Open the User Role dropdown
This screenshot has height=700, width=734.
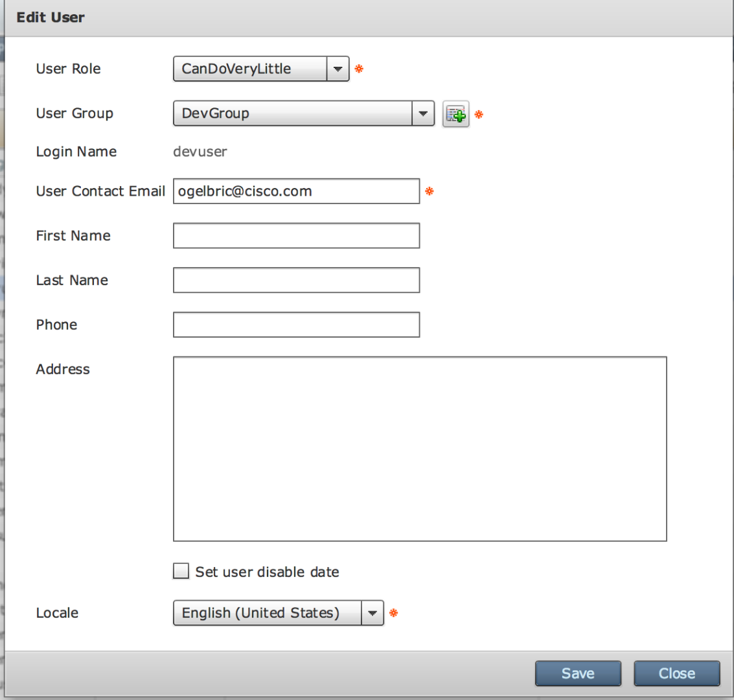(x=261, y=69)
